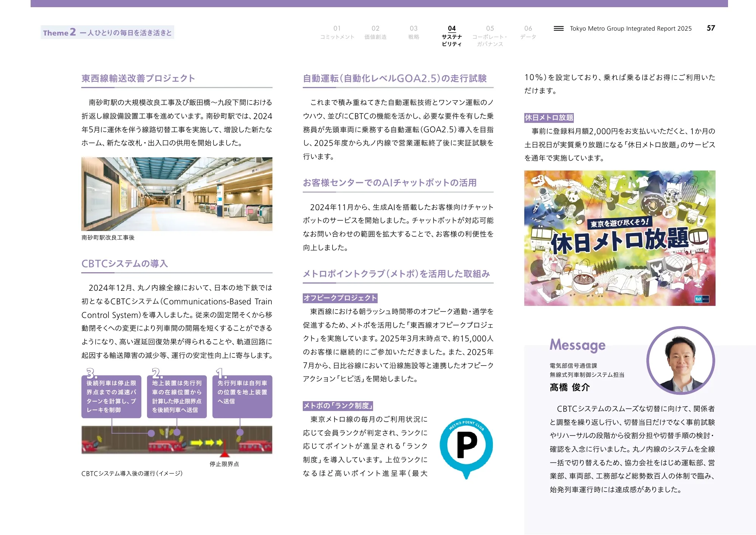Go to section 06 データ tab
This screenshot has width=756, height=535.
point(528,33)
